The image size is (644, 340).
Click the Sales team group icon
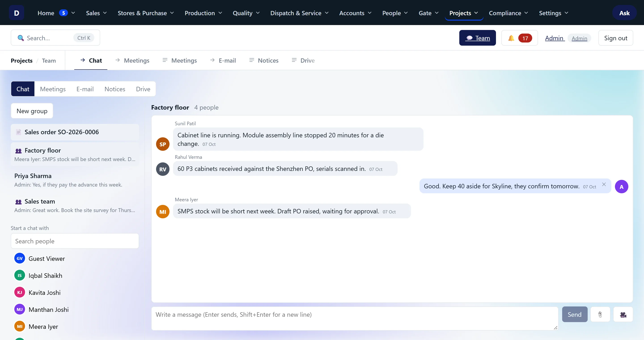coord(19,202)
